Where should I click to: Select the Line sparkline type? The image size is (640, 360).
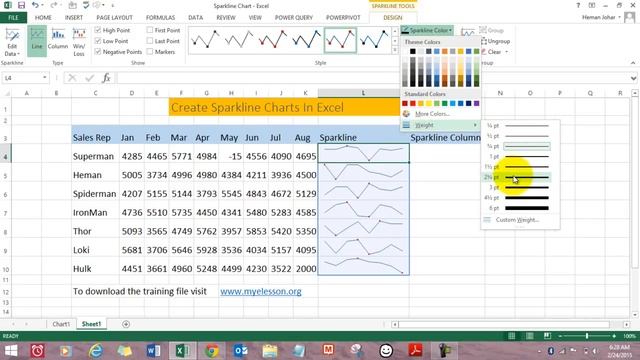point(37,40)
